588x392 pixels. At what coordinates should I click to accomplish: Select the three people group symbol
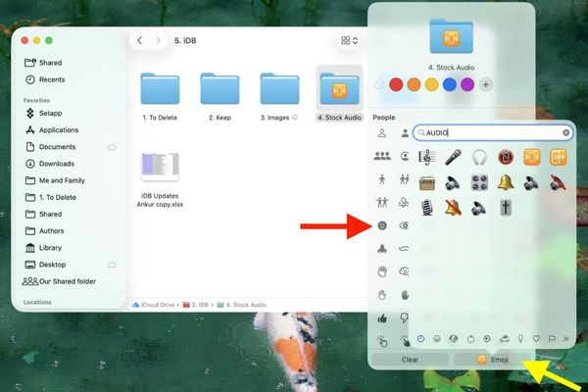[382, 156]
